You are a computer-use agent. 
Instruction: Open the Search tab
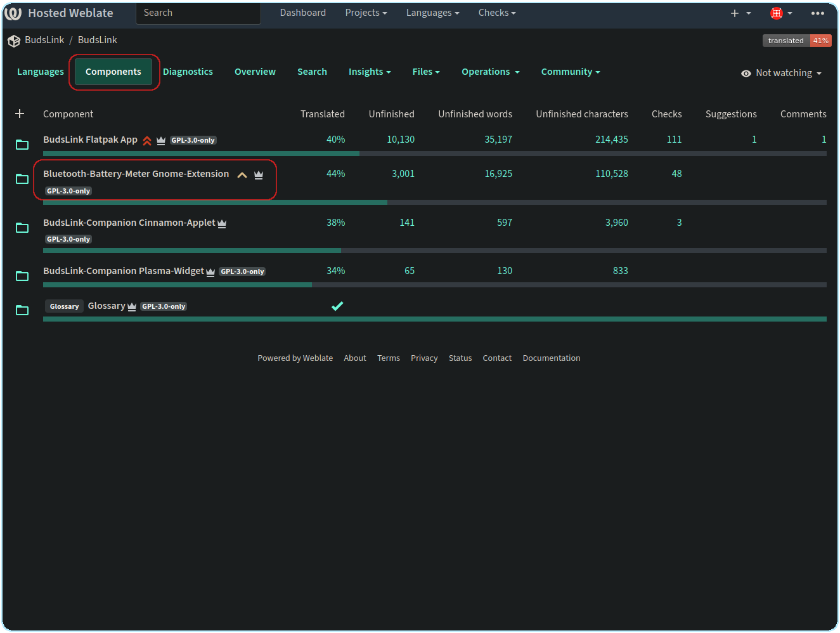pyautogui.click(x=312, y=72)
